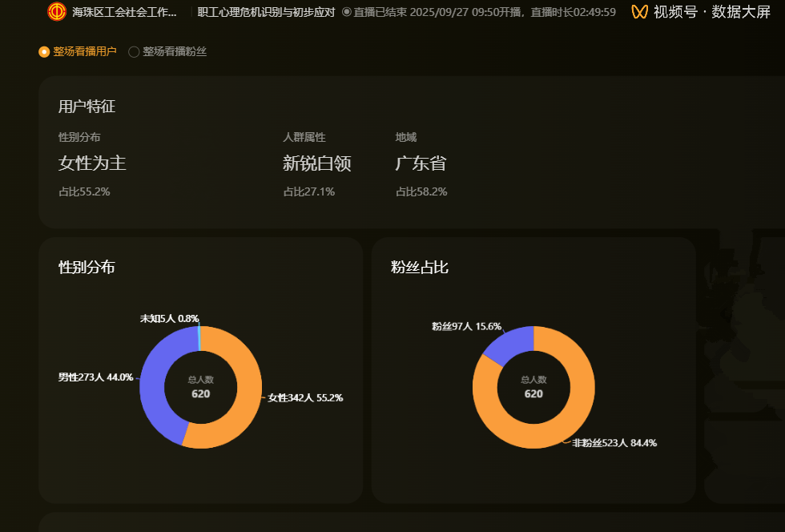Select the 整场看播用户 radio button

[x=44, y=52]
